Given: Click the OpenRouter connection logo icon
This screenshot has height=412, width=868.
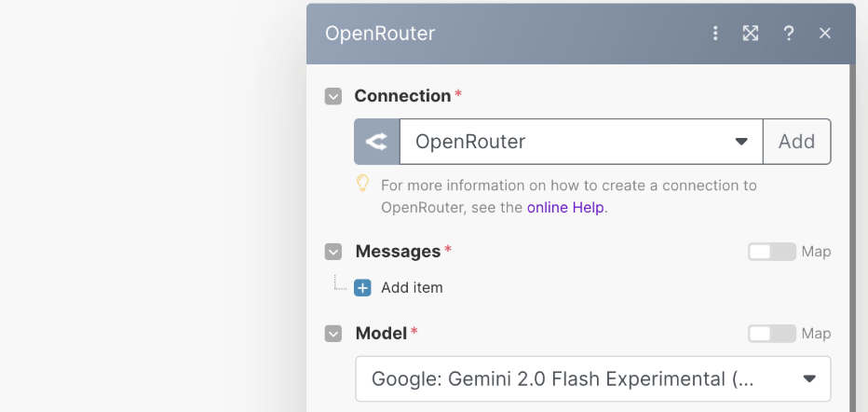Looking at the screenshot, I should pos(377,142).
